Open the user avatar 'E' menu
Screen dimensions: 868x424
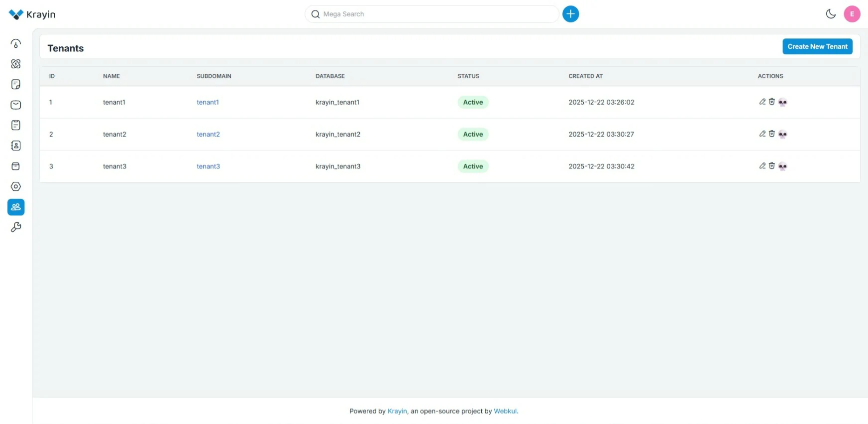(x=852, y=14)
